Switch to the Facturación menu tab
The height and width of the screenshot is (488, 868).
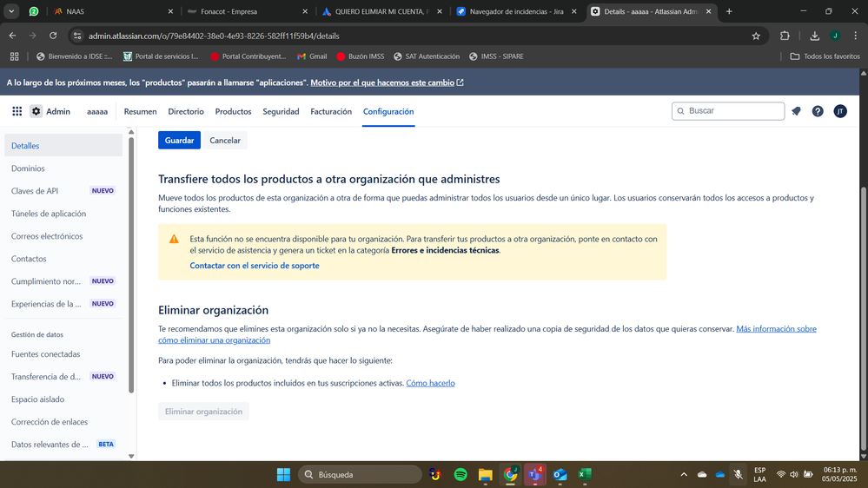click(331, 111)
